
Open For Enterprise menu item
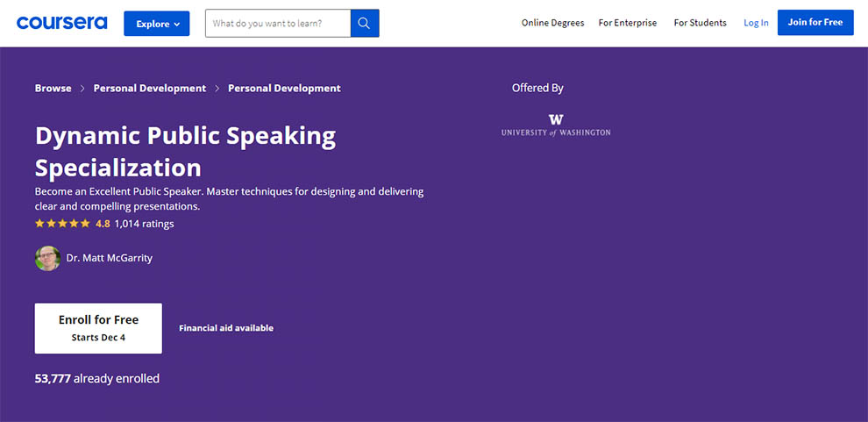tap(628, 23)
